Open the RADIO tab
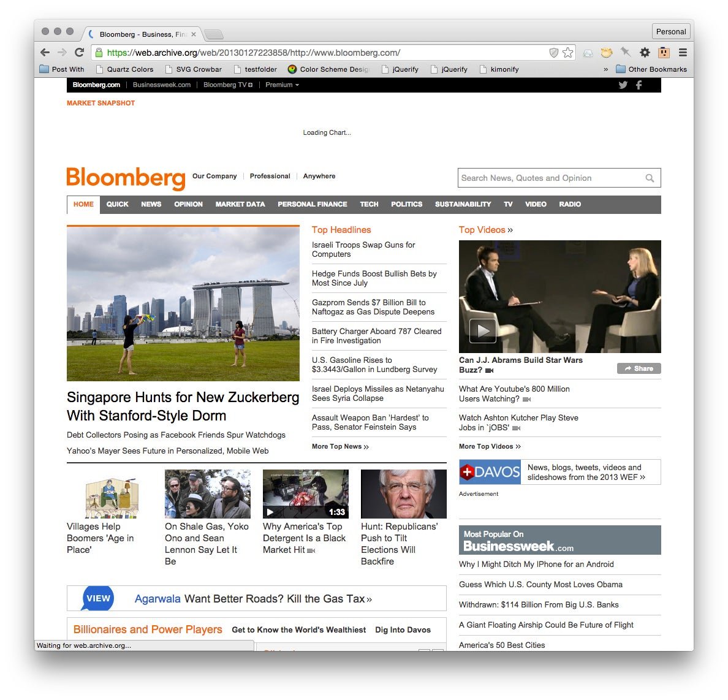Image resolution: width=728 pixels, height=700 pixels. point(570,204)
